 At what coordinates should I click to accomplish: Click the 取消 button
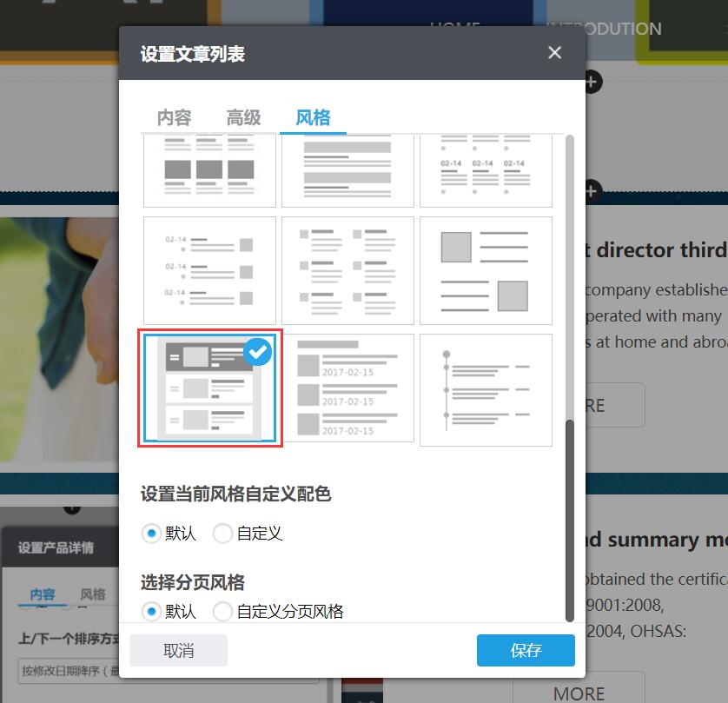(x=178, y=650)
